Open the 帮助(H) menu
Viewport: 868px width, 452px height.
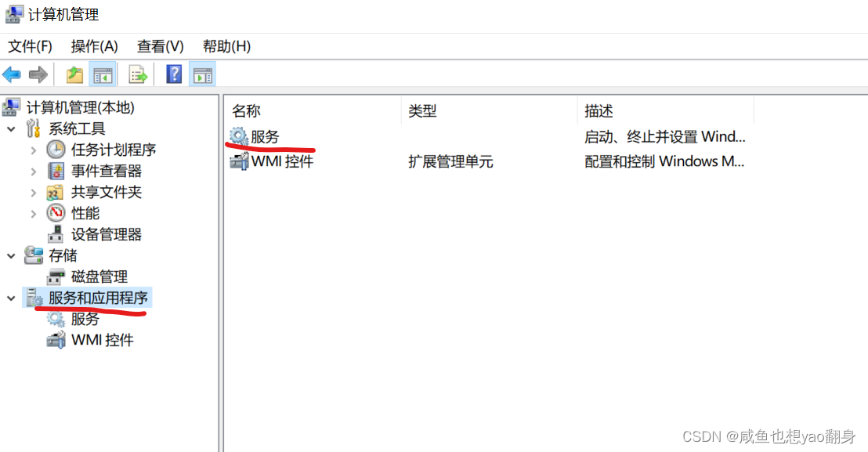(226, 46)
